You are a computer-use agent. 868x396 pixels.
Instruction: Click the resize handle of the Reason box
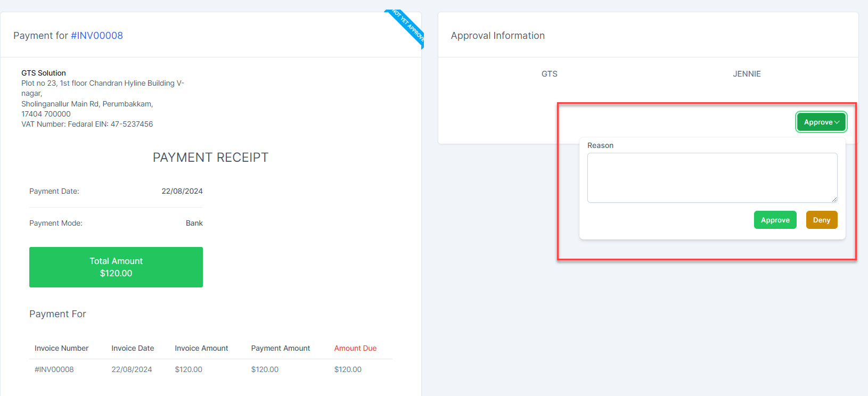click(x=834, y=199)
